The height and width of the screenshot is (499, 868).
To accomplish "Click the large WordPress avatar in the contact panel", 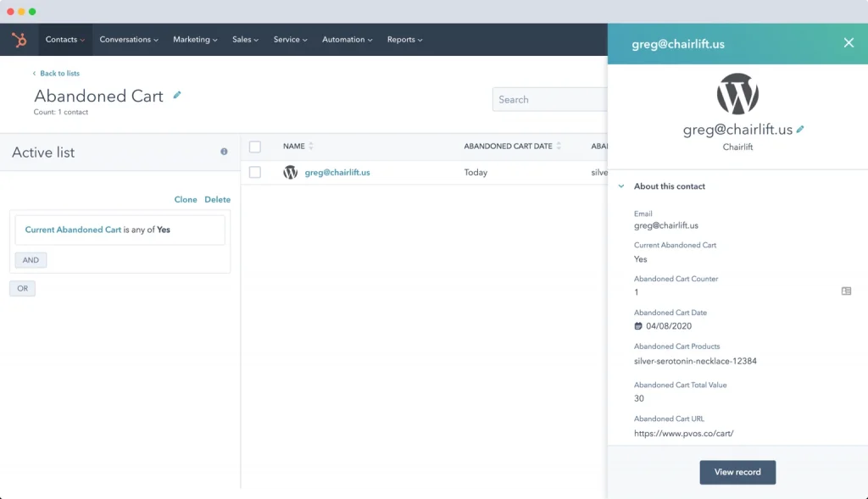I will 737,93.
